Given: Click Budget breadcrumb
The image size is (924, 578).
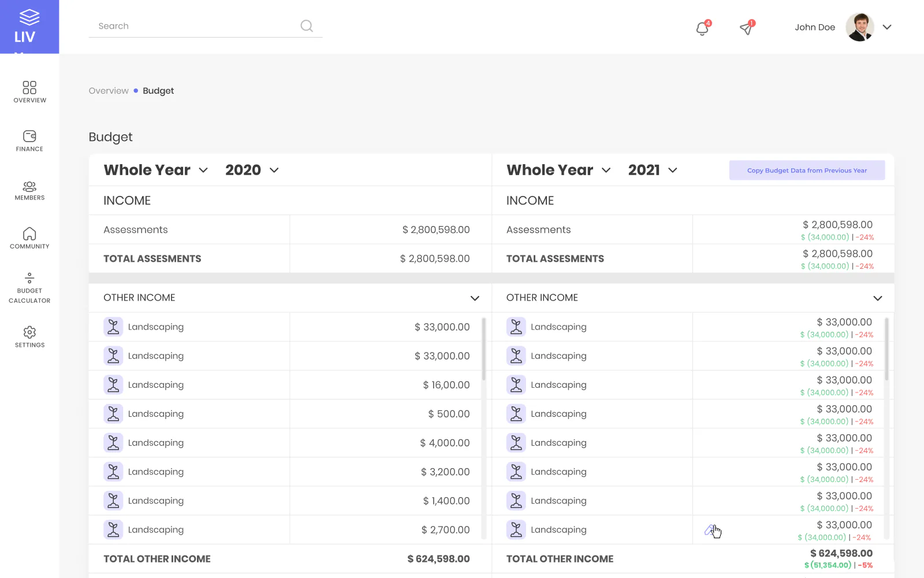Looking at the screenshot, I should (x=158, y=91).
